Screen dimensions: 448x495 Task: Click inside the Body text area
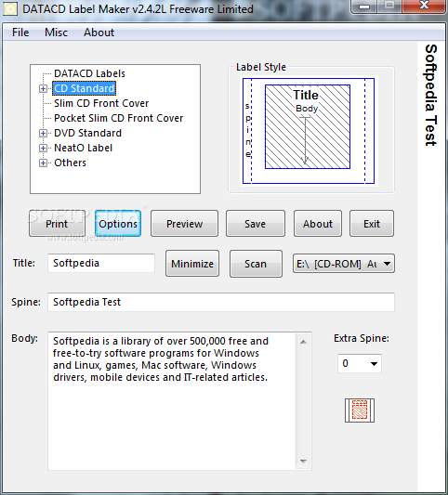[x=172, y=401]
